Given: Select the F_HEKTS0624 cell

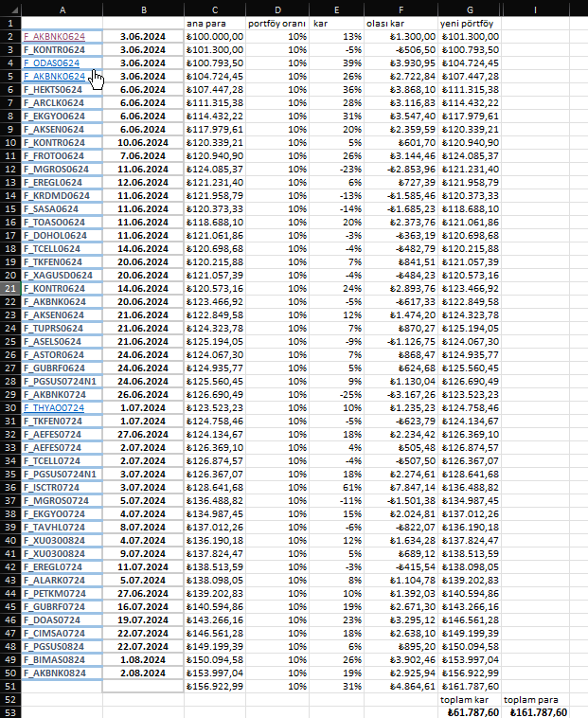Looking at the screenshot, I should tap(62, 90).
